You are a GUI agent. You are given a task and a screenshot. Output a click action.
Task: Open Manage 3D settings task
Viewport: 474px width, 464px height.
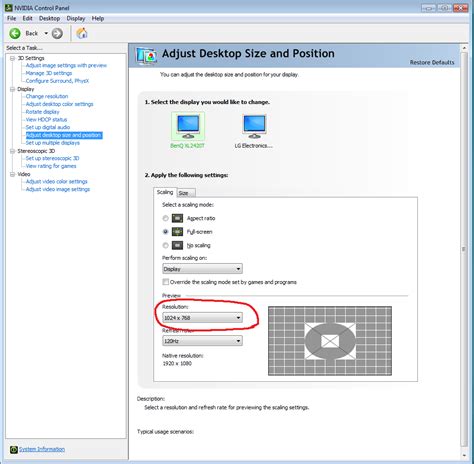[x=49, y=73]
